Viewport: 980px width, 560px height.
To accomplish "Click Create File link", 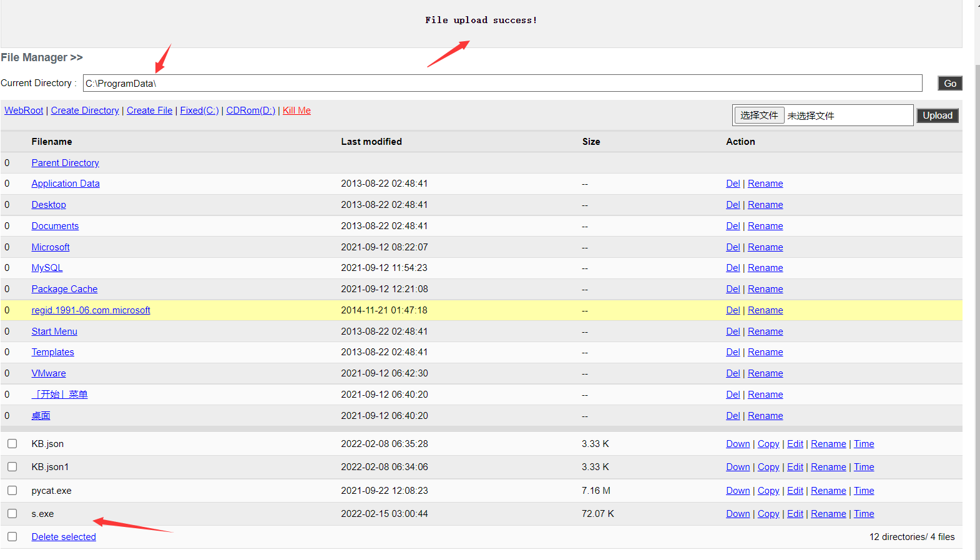I will tap(150, 111).
